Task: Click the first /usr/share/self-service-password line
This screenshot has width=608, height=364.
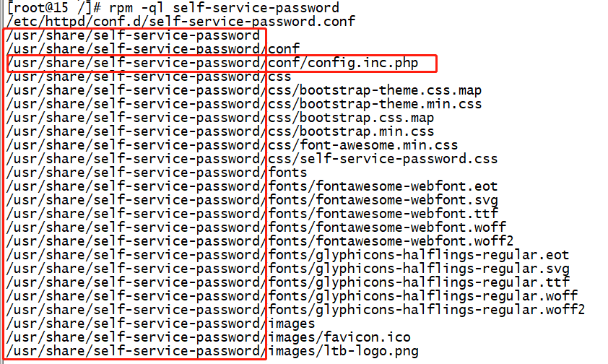Action: click(x=133, y=35)
